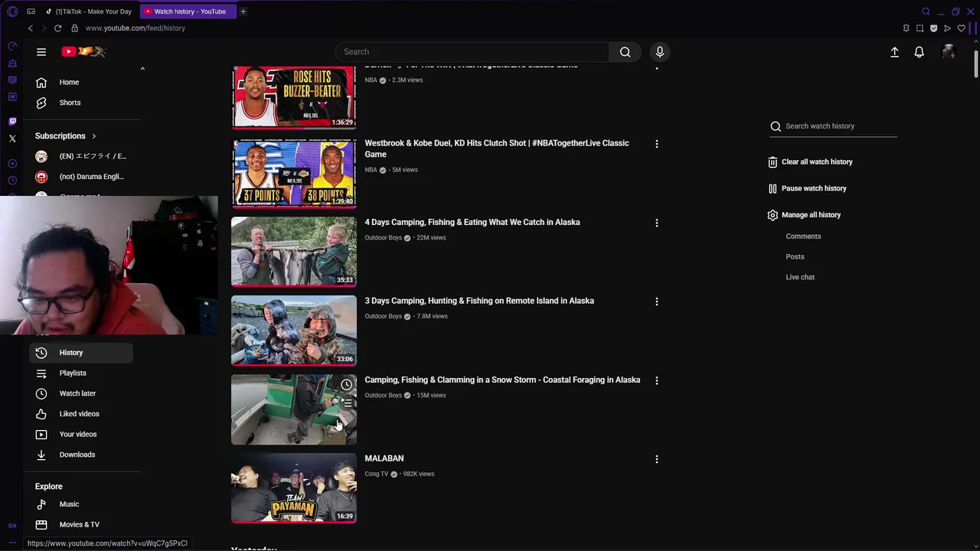
Task: Open Playlists in the sidebar
Action: [x=81, y=373]
